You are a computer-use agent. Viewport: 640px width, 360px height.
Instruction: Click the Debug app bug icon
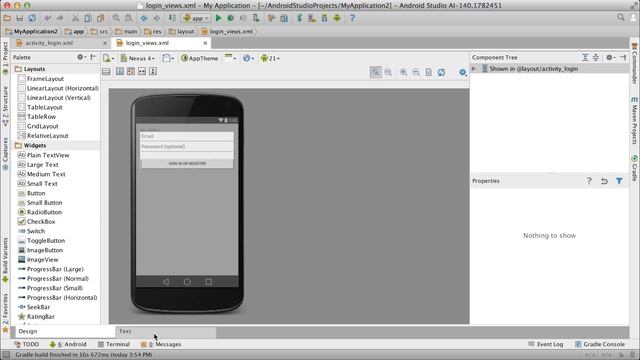coord(231,18)
